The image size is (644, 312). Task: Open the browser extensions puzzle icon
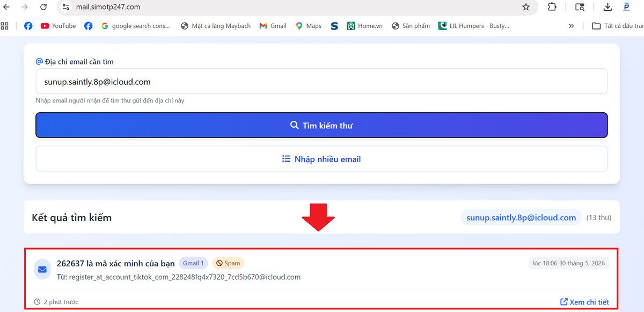(x=552, y=7)
